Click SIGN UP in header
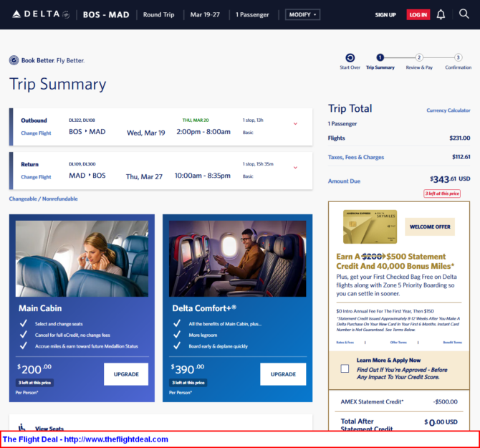Screen dimensions: 480x448 click(385, 15)
